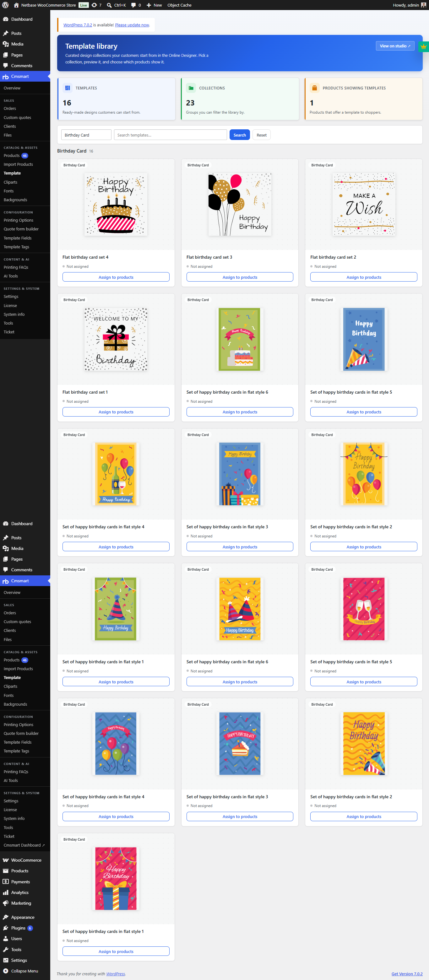Click the Reset button
The width and height of the screenshot is (429, 980).
[x=261, y=135]
